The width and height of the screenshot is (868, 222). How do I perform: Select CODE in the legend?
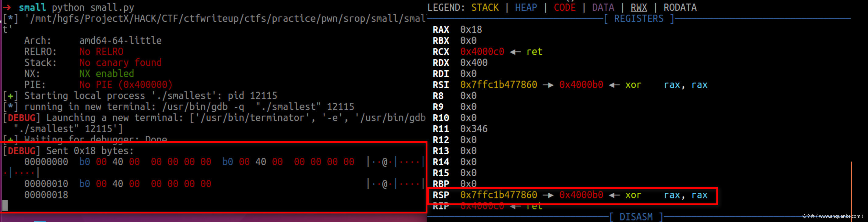coord(564,7)
